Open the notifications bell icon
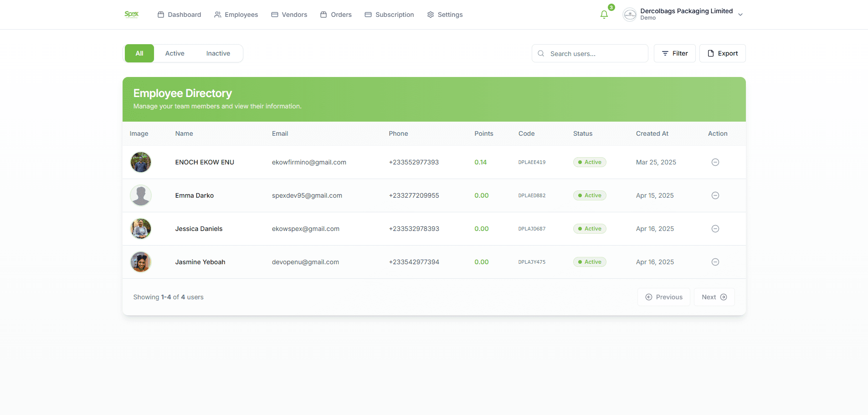 coord(604,15)
